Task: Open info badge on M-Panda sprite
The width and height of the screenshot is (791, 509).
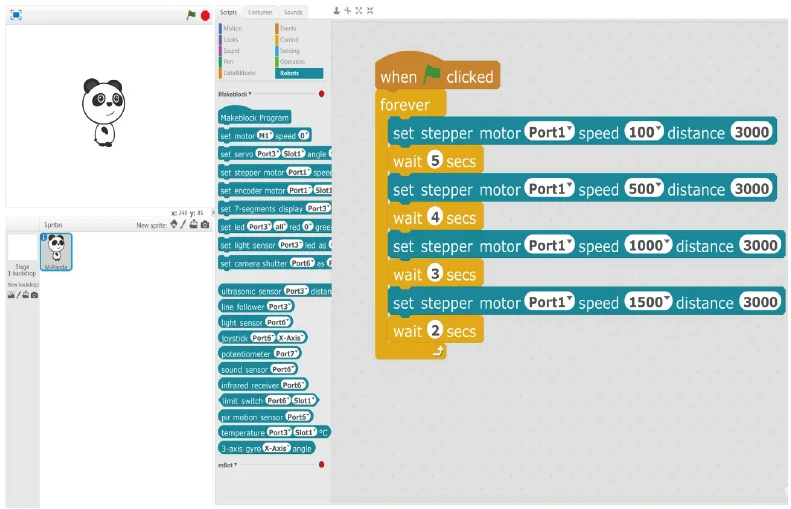Action: (x=43, y=237)
